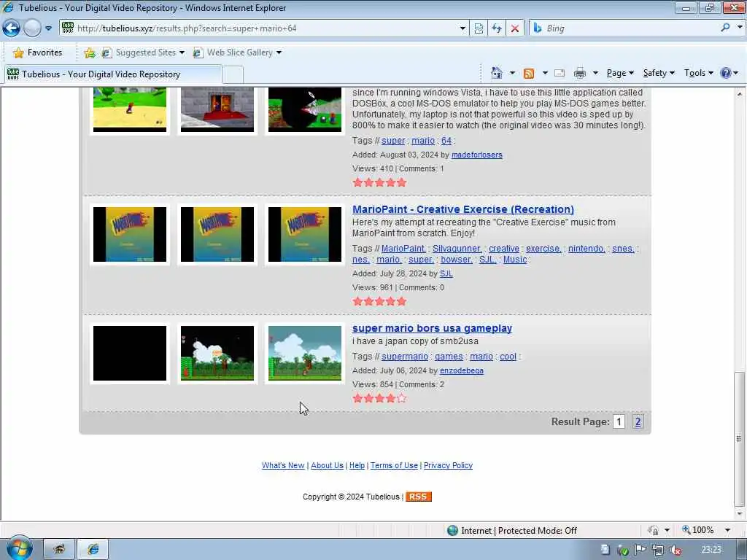Open recent pages dropdown next to Forward

[x=49, y=28]
